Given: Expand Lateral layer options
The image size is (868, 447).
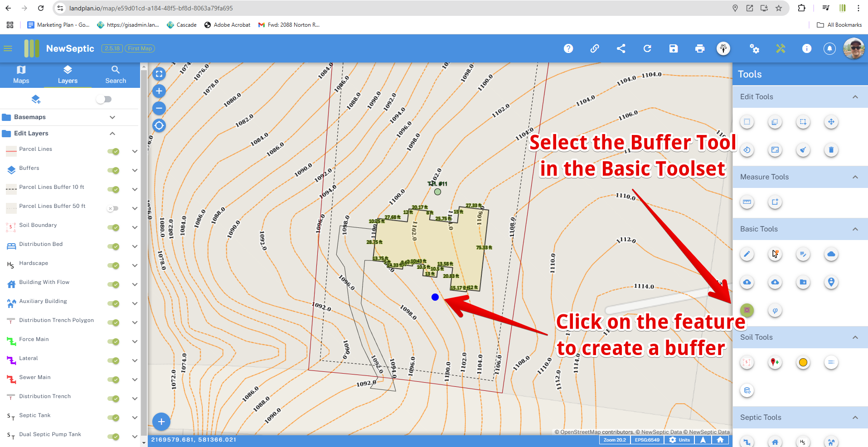Looking at the screenshot, I should tap(135, 360).
